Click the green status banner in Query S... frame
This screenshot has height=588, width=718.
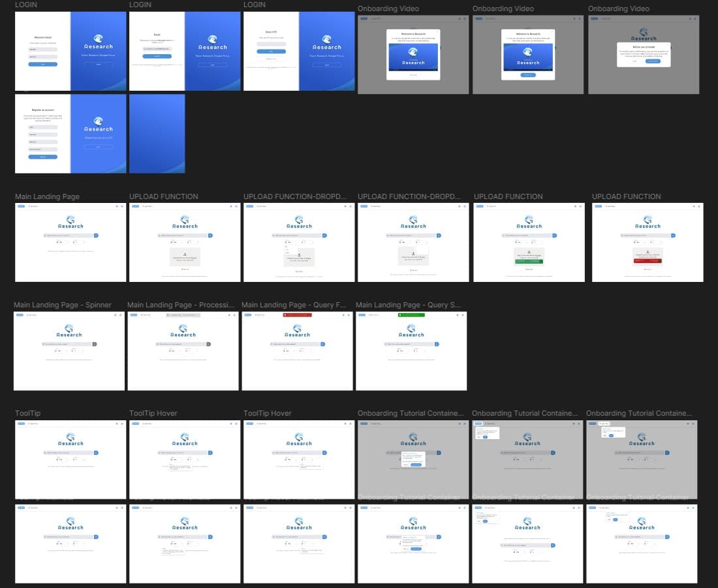point(411,315)
